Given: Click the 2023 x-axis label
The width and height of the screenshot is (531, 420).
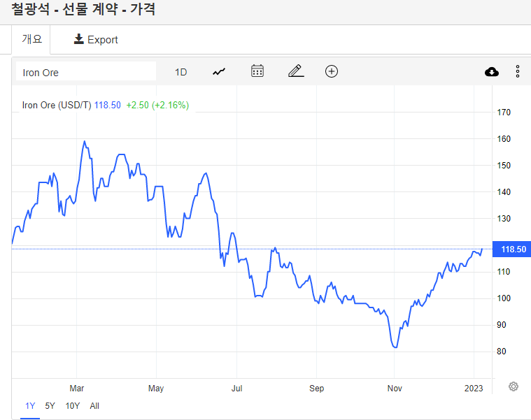Looking at the screenshot, I should (474, 389).
